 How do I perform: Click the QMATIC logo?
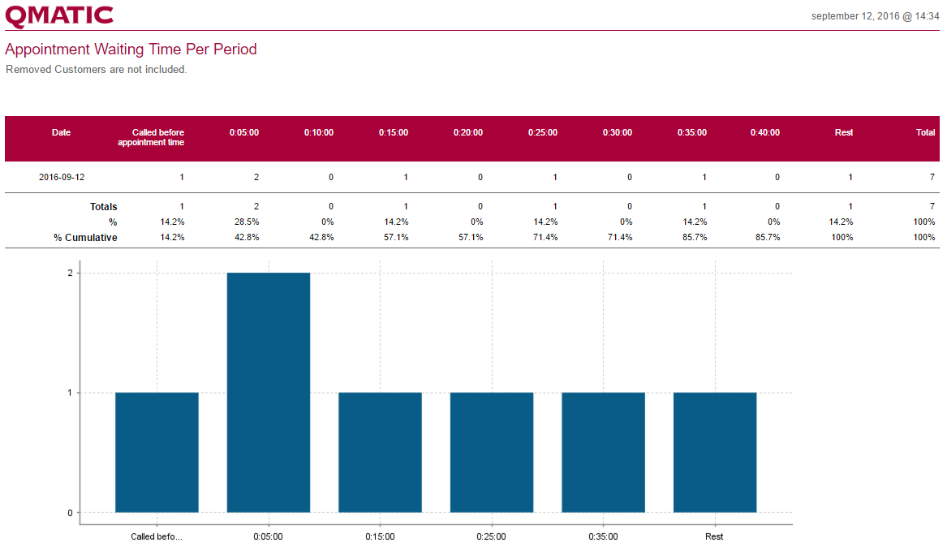point(59,15)
